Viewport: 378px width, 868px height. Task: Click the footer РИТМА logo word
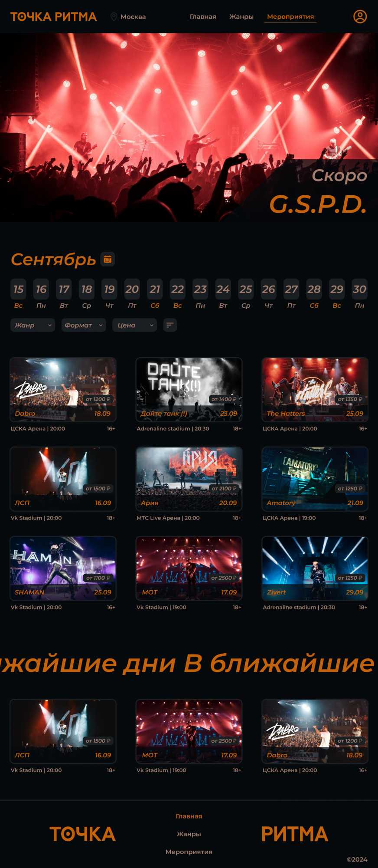(295, 834)
